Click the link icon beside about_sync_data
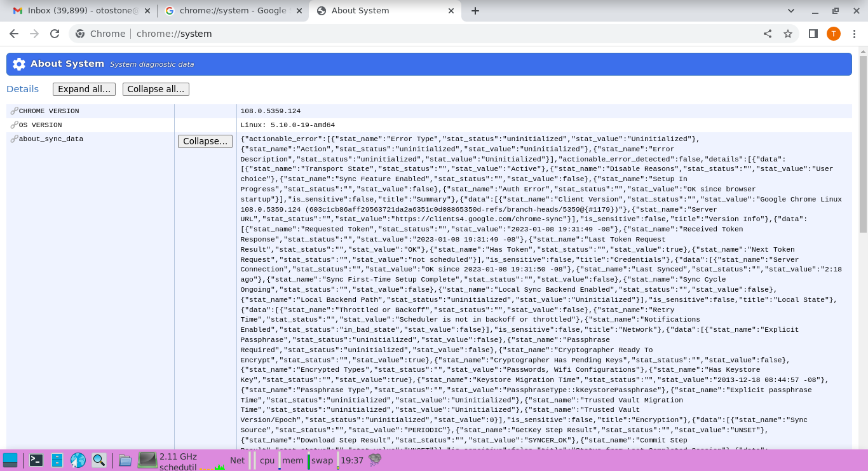 (15, 139)
